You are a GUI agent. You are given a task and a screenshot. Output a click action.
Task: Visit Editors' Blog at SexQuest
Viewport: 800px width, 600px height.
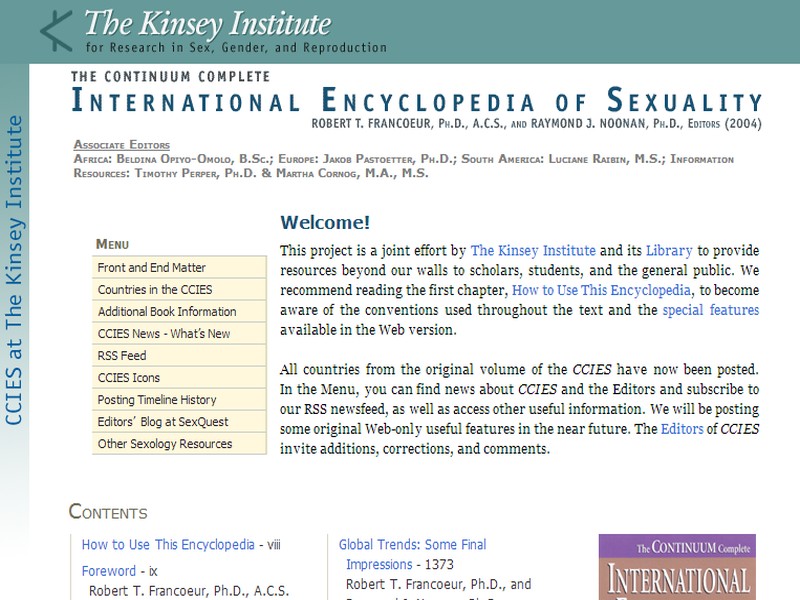(x=179, y=421)
